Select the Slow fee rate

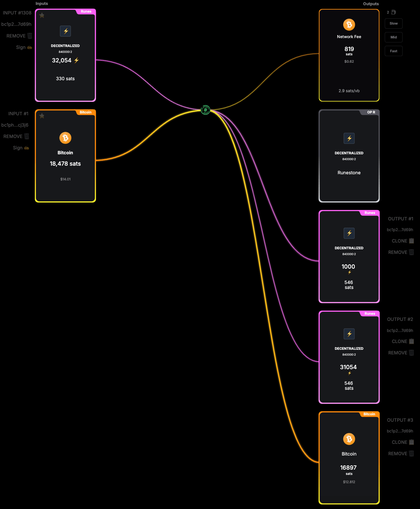394,23
